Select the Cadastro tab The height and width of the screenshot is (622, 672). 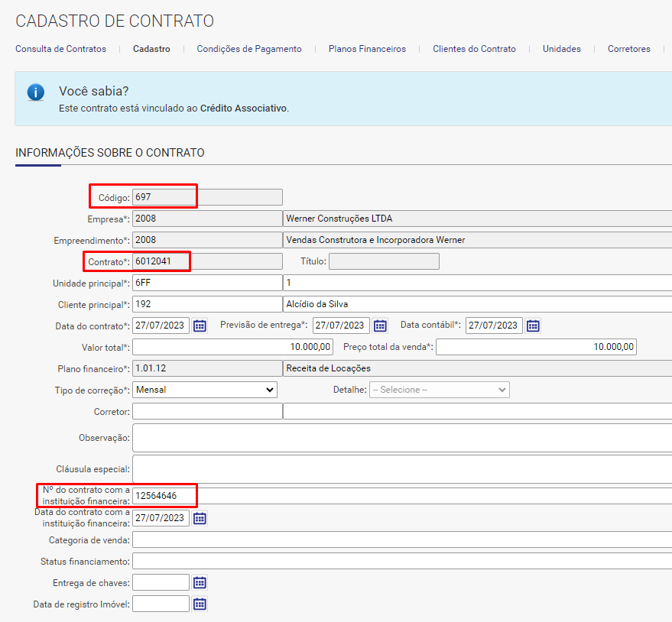151,49
